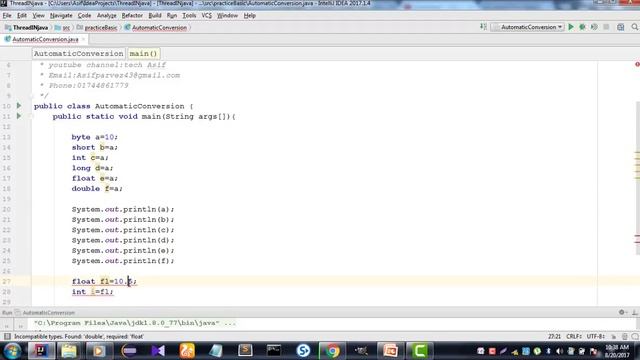Open the File menu

click(x=7, y=16)
